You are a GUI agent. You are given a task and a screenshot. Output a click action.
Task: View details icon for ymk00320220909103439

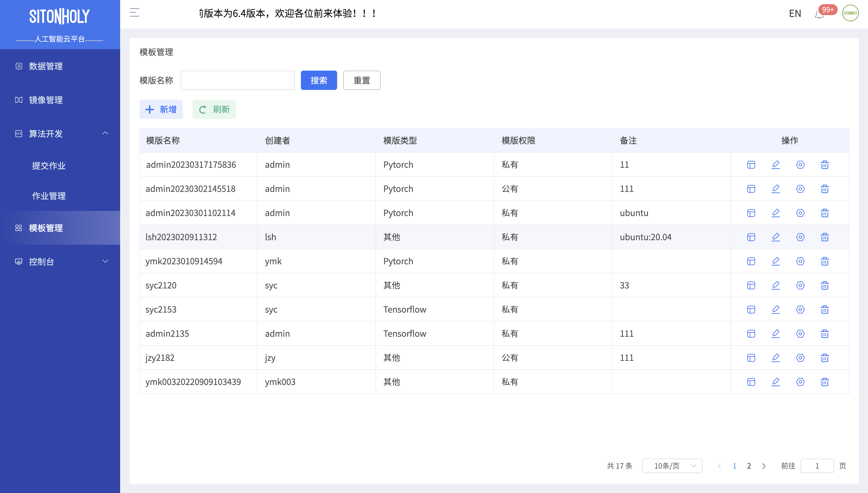[751, 382]
